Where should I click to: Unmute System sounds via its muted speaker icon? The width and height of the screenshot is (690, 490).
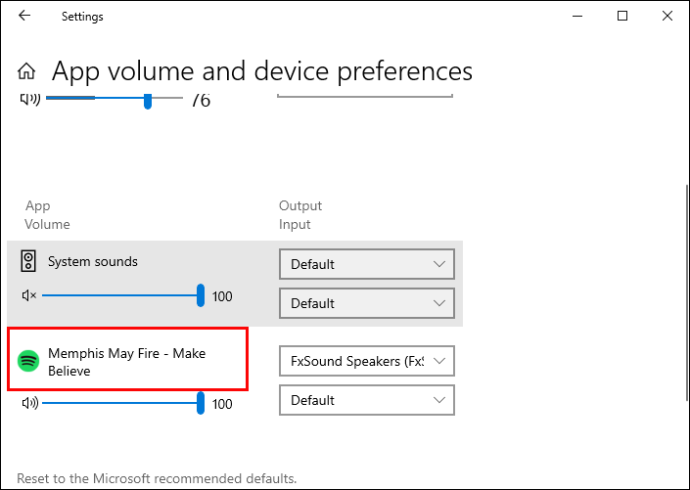click(29, 295)
